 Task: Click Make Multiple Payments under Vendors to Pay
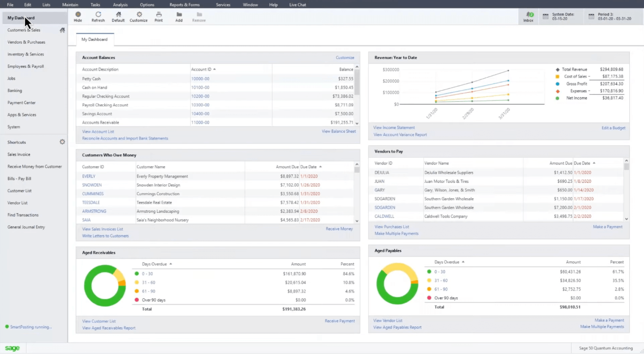click(x=396, y=233)
